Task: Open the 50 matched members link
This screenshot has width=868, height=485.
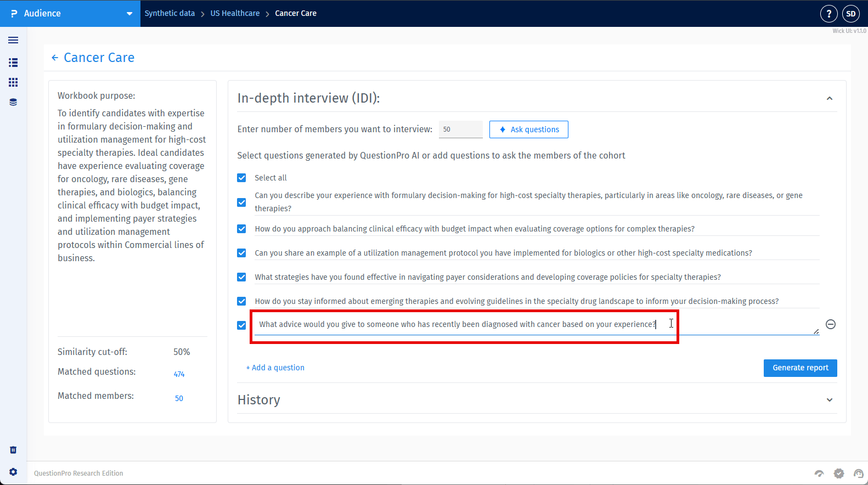Action: pyautogui.click(x=179, y=398)
